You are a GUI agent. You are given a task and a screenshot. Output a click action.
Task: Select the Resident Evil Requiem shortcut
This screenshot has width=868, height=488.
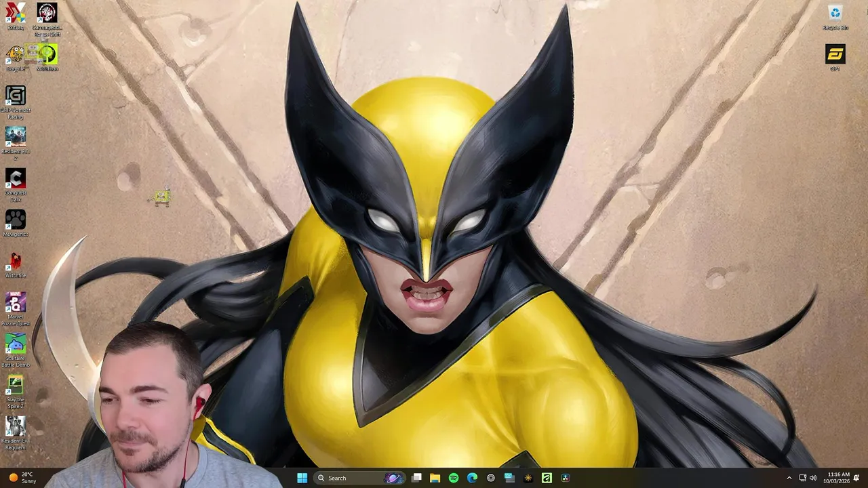15,433
